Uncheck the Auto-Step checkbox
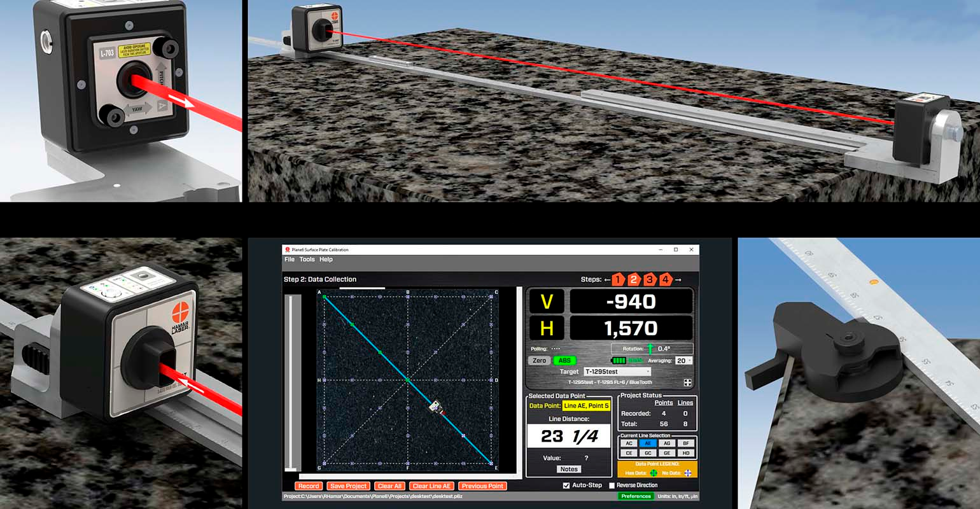 (x=566, y=485)
